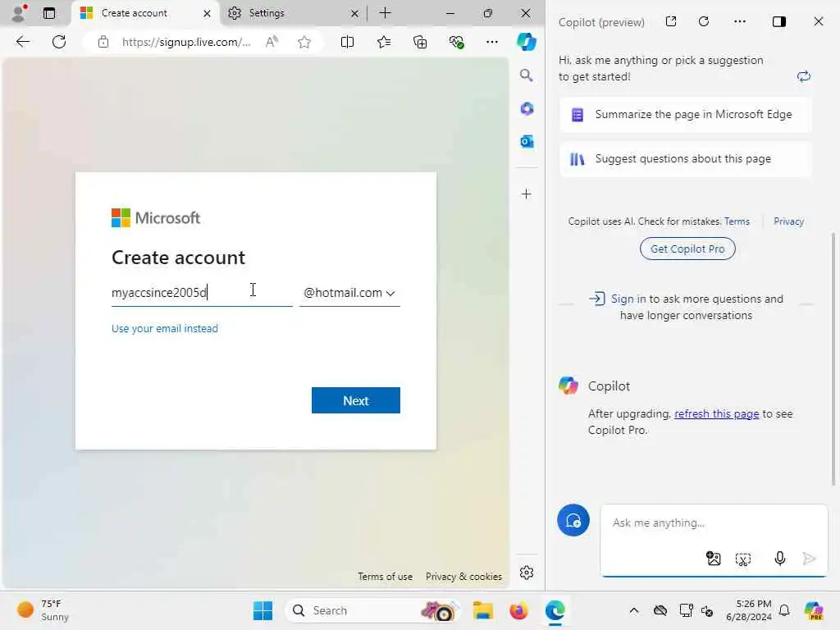The width and height of the screenshot is (840, 630).
Task: Start a new Copilot topic
Action: pos(573,520)
